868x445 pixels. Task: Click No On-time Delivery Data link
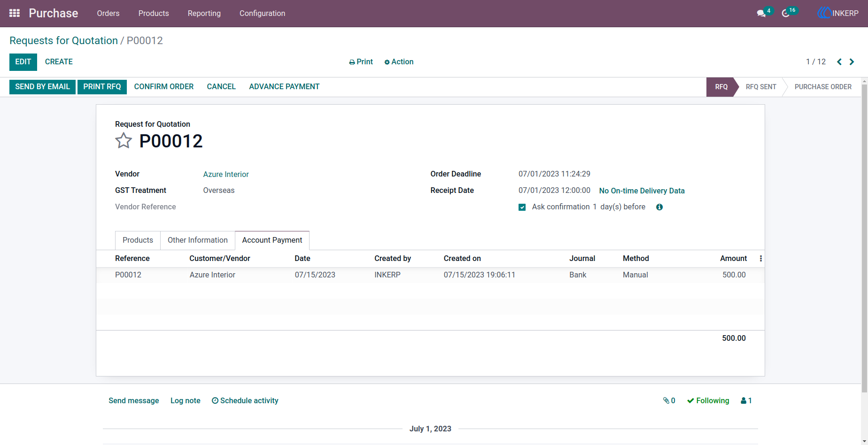click(642, 191)
